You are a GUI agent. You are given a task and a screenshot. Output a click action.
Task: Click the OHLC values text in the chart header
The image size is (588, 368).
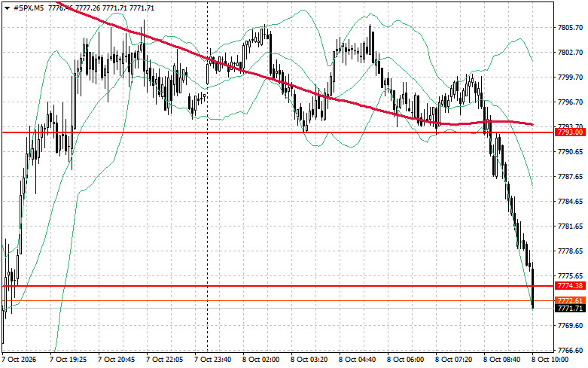[101, 8]
